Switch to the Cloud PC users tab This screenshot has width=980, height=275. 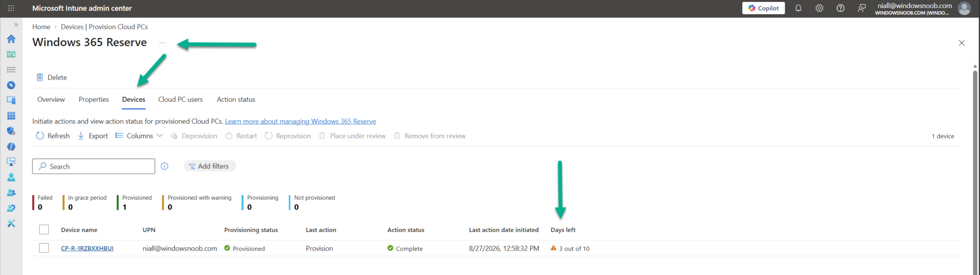(x=180, y=99)
